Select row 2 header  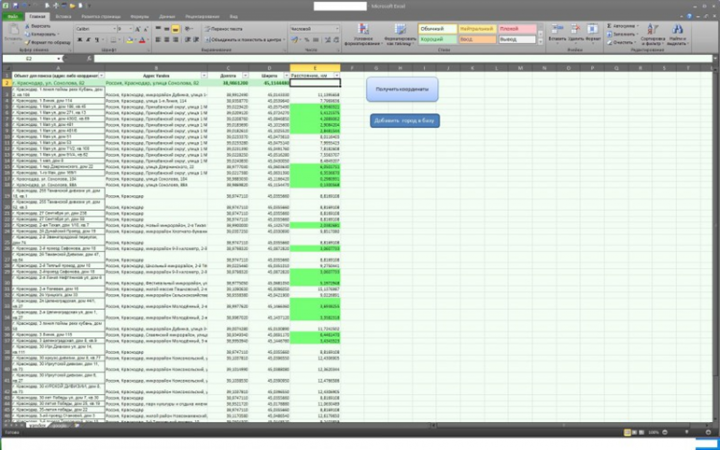tap(6, 83)
